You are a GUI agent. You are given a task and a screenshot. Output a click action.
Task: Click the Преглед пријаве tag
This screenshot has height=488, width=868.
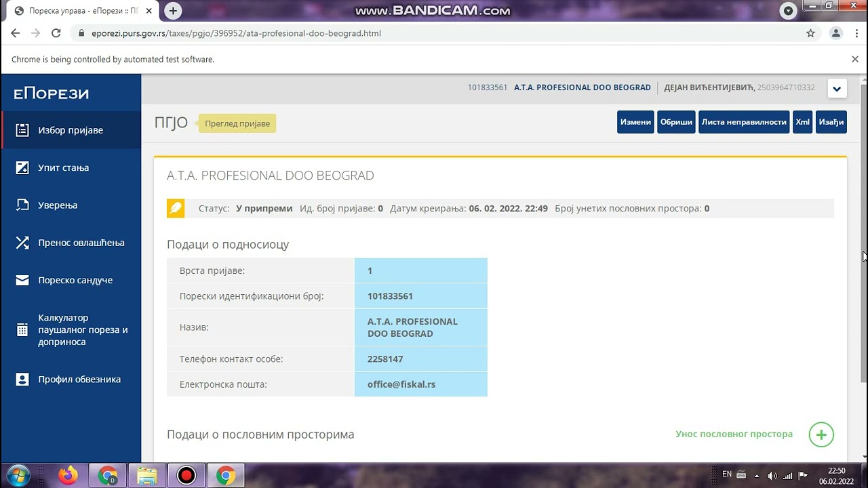[237, 123]
